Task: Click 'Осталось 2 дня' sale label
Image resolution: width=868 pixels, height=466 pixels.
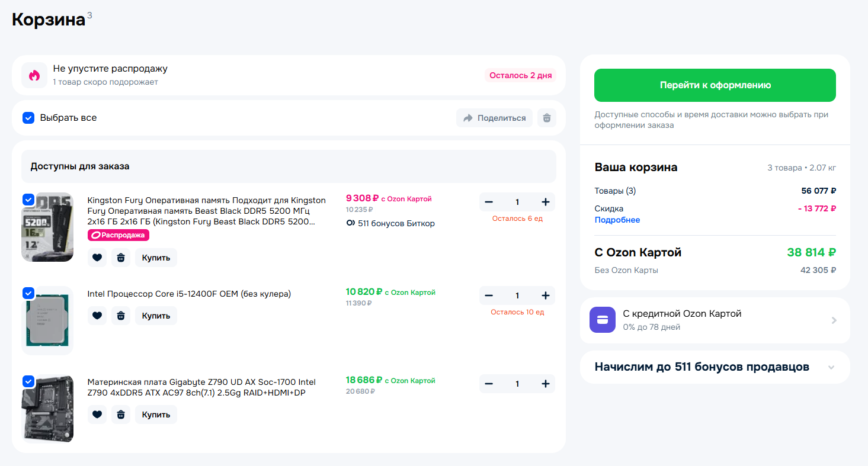Action: 520,75
